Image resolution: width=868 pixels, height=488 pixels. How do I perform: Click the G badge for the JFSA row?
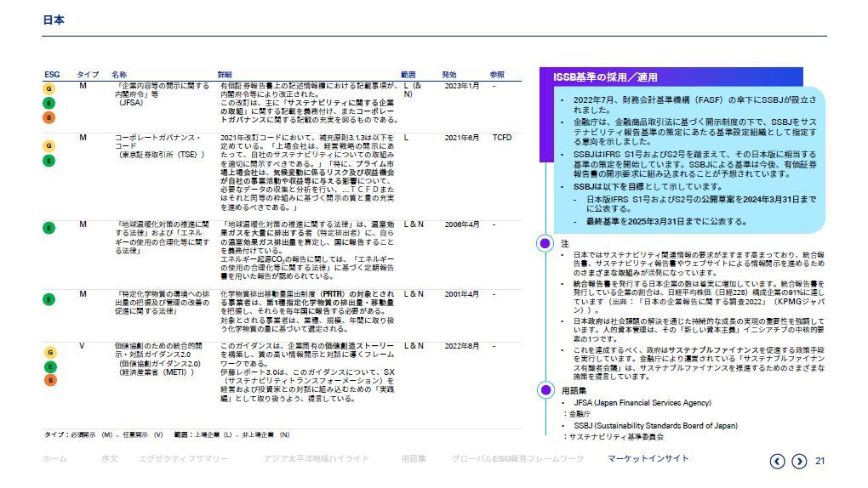click(x=49, y=89)
